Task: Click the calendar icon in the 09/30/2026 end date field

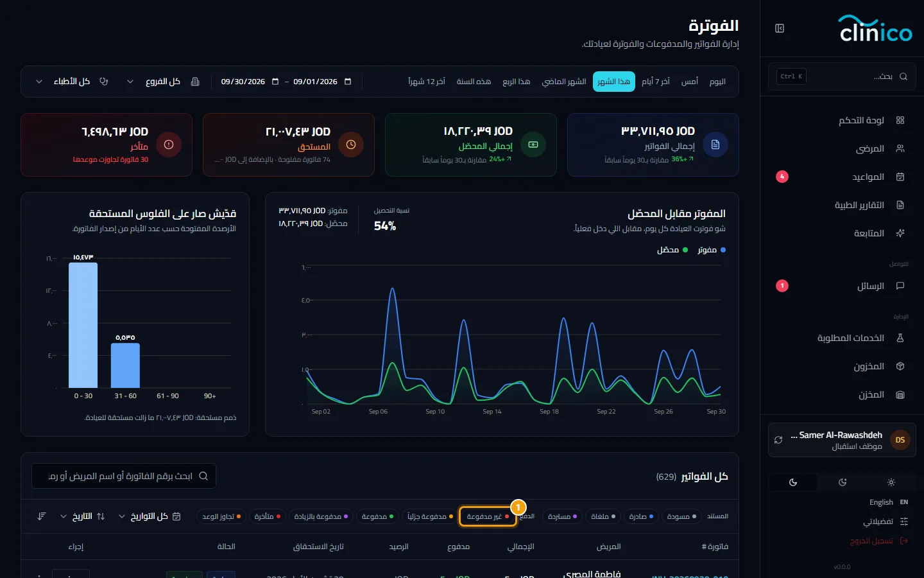Action: coord(275,82)
